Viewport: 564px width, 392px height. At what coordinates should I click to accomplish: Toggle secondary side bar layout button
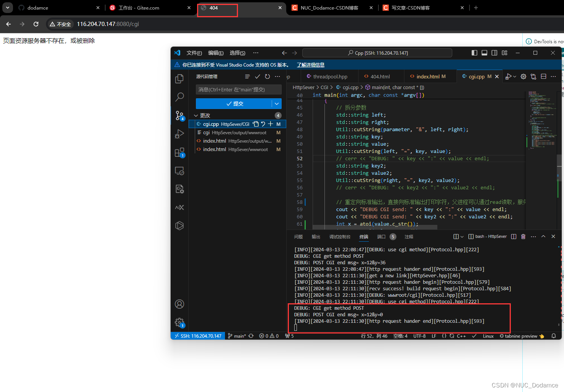point(494,53)
